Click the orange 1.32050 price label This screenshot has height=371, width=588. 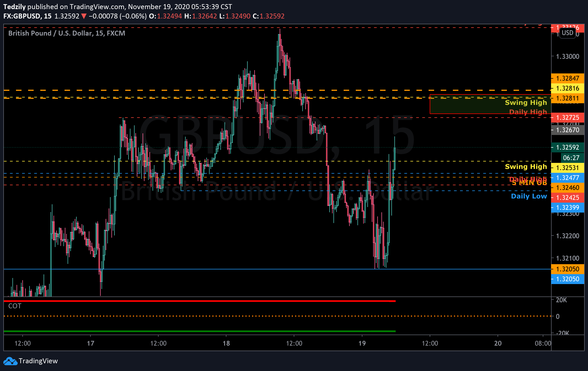567,269
